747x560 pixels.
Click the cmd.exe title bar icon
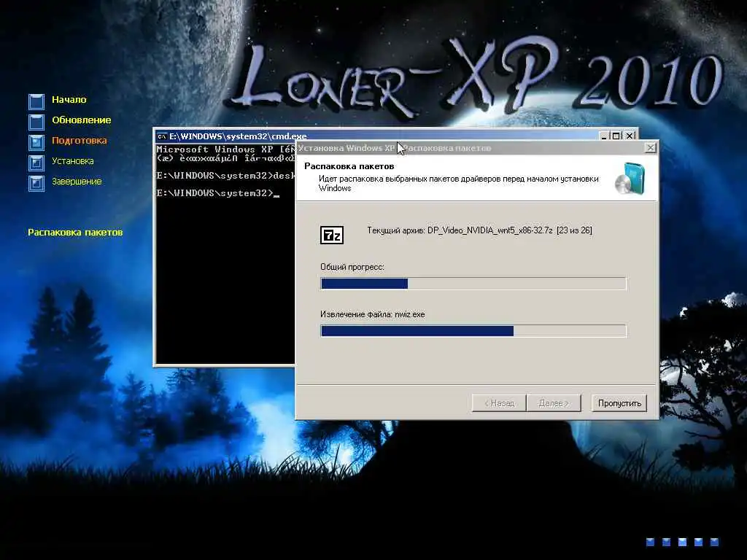click(x=162, y=136)
